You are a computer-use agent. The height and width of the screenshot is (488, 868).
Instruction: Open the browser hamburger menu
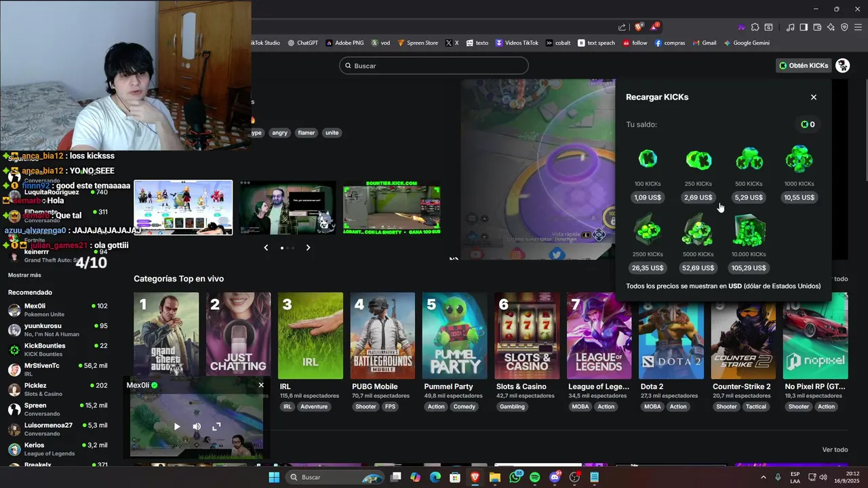point(858,27)
